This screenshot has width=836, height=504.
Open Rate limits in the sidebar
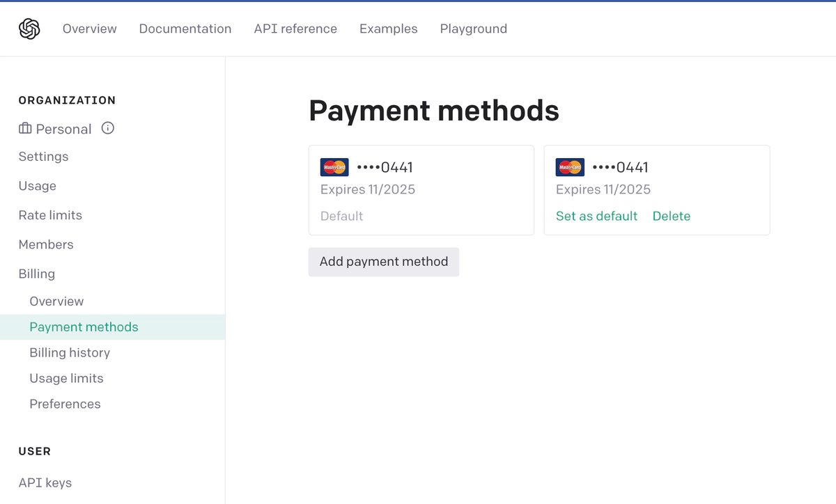(50, 215)
